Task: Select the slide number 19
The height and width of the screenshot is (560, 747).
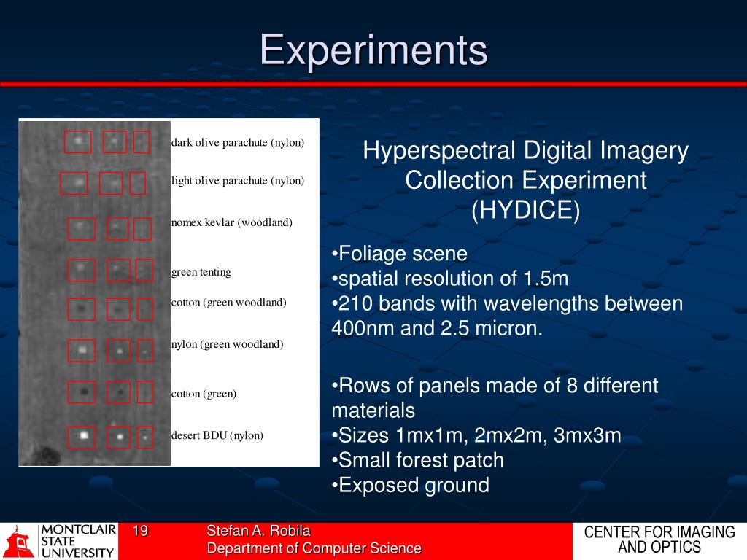Action: (140, 531)
